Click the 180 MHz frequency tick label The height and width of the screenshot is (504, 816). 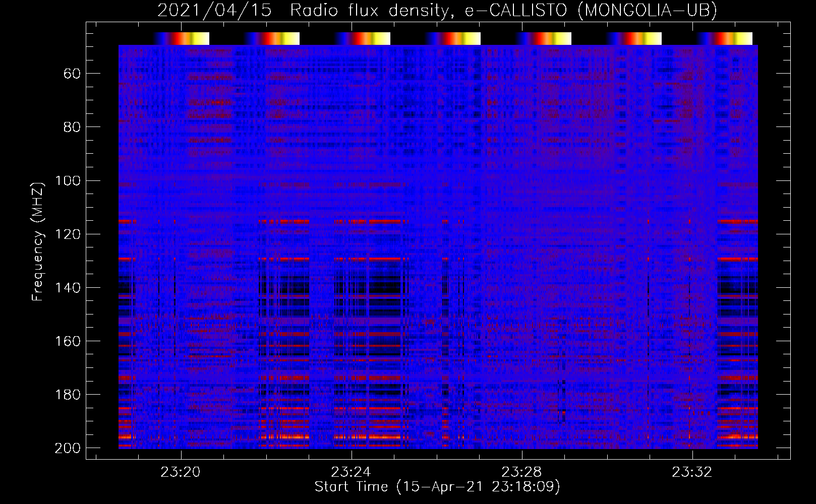click(68, 395)
